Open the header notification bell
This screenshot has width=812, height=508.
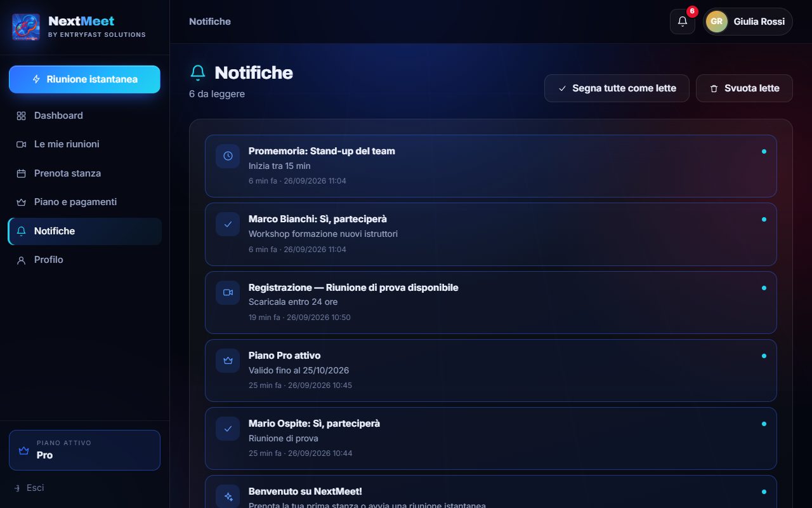(683, 22)
